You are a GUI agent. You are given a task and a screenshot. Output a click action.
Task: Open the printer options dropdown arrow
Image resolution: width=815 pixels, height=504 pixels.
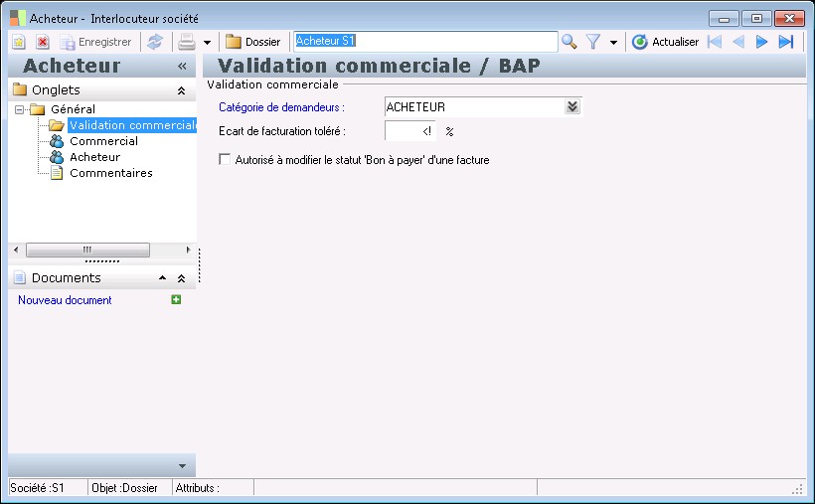coord(207,42)
